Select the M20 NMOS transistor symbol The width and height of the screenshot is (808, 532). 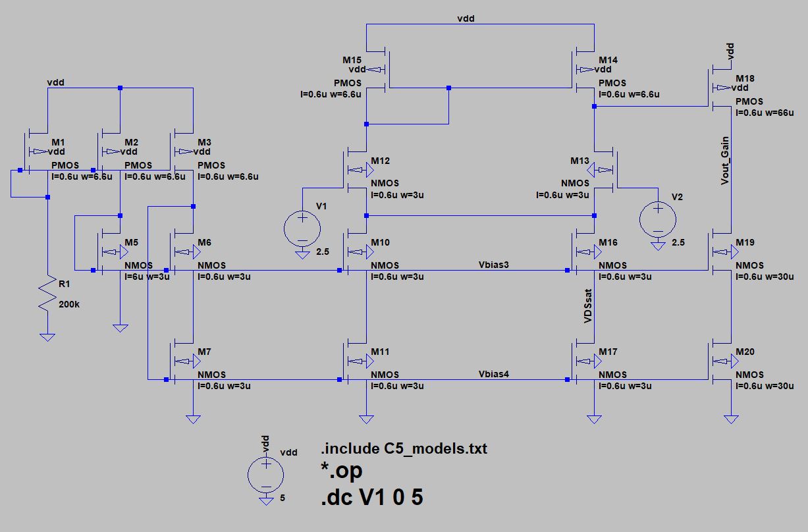click(722, 361)
